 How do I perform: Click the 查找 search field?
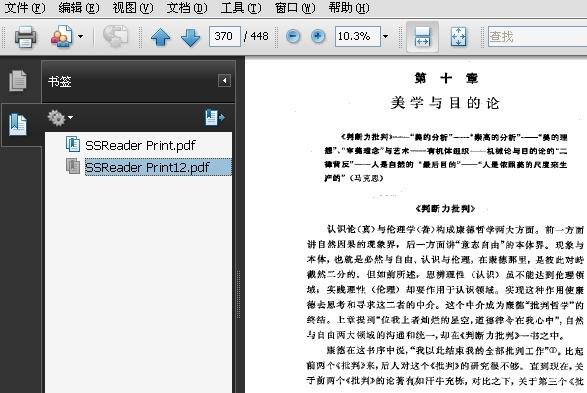point(538,36)
